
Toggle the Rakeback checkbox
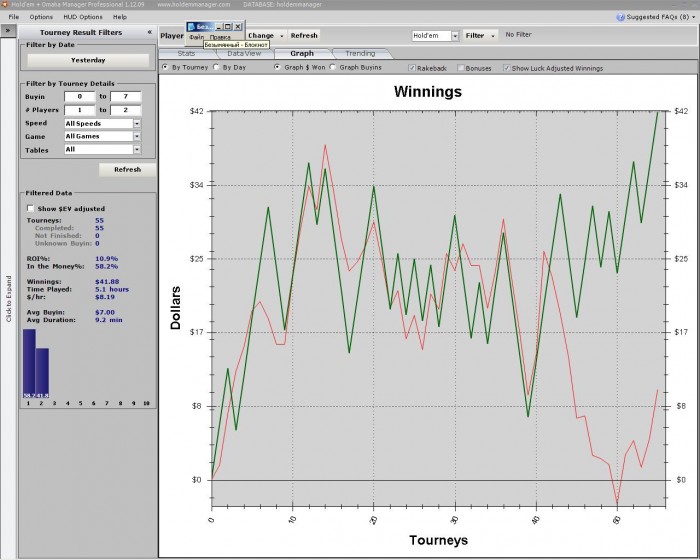click(412, 68)
